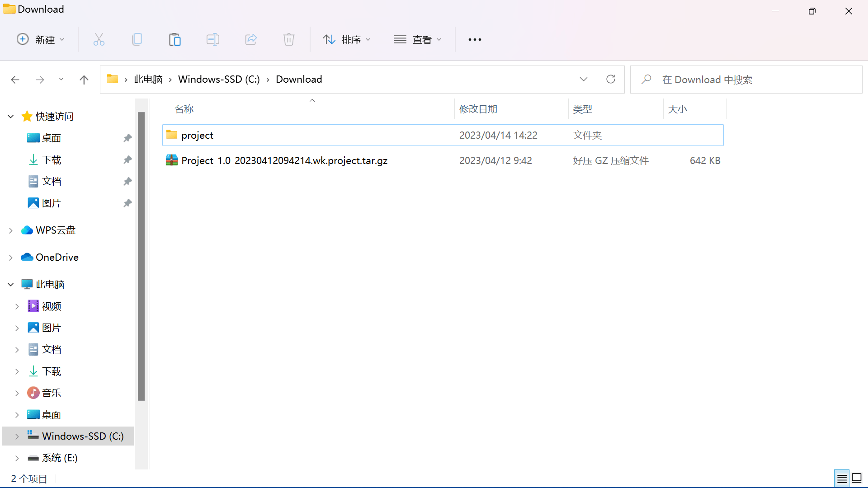
Task: Select 图片 under 此电脑
Action: point(52,328)
